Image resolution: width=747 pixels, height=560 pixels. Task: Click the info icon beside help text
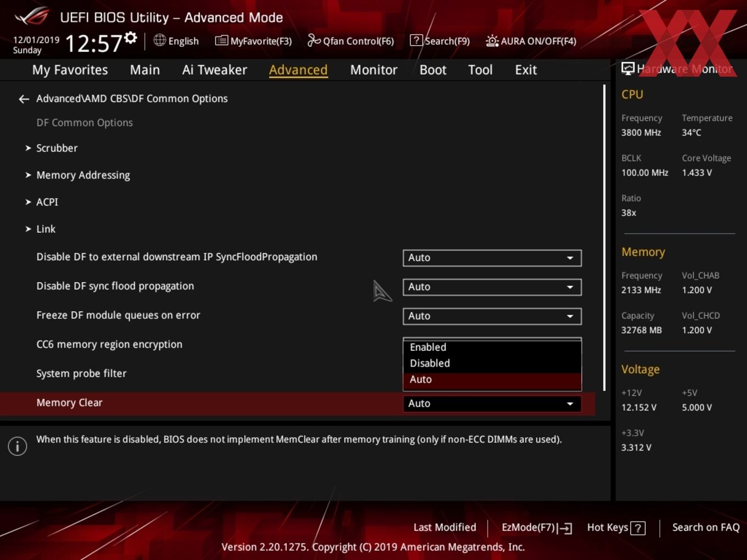tap(18, 446)
